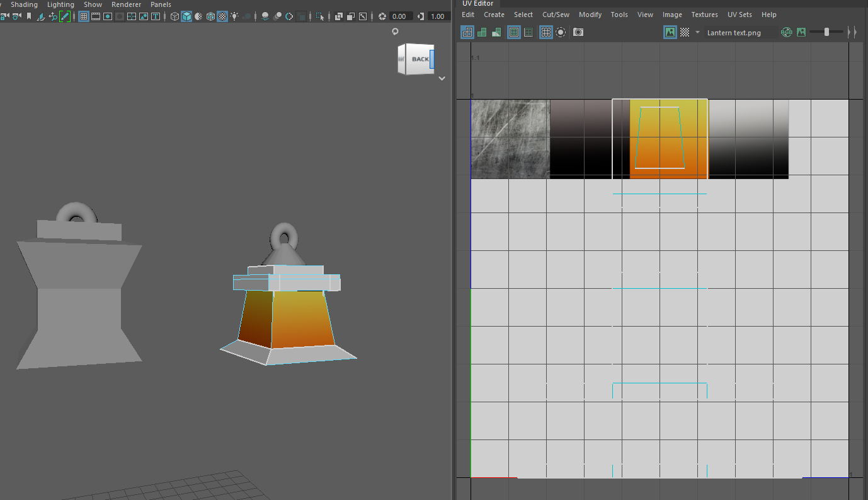Click the image plane icon

pos(40,16)
